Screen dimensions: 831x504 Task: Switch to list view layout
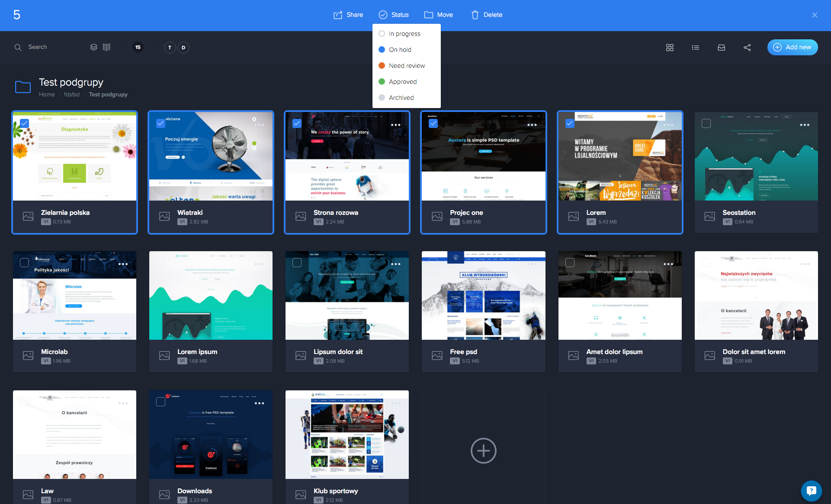tap(695, 48)
